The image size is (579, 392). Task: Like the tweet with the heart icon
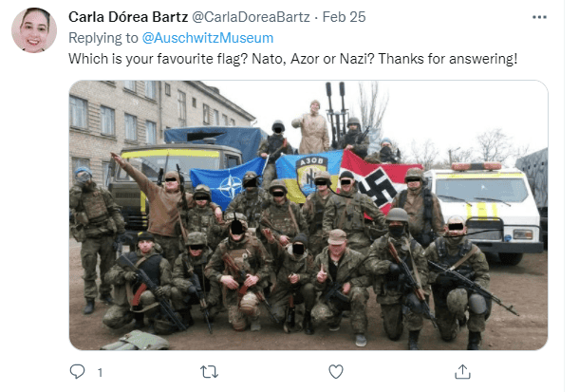coord(336,372)
